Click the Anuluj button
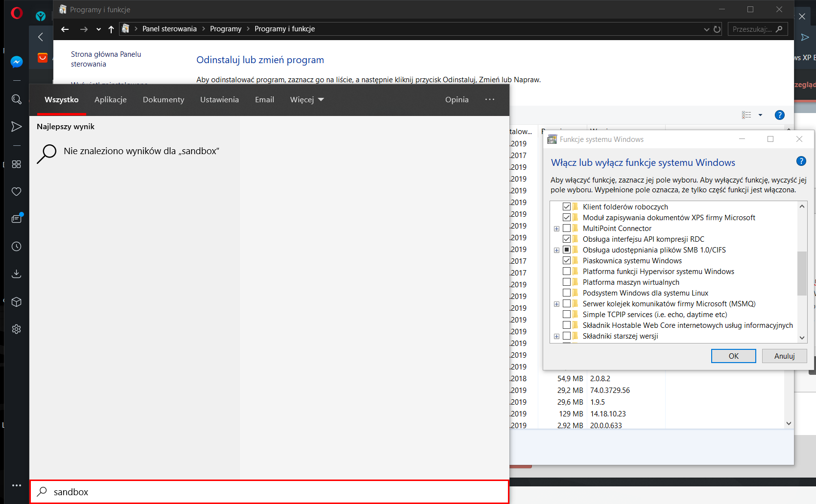Viewport: 816px width, 504px height. point(784,356)
